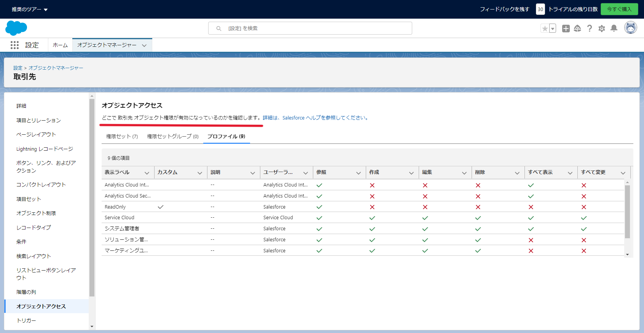Click 今すぐ購入 button

[x=619, y=9]
